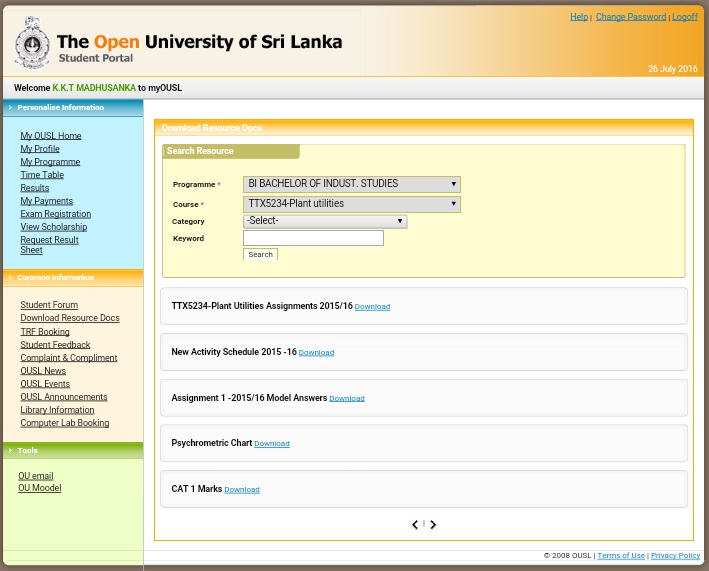Open Terms of Use link
Viewport: 709px width, 571px height.
pyautogui.click(x=621, y=556)
